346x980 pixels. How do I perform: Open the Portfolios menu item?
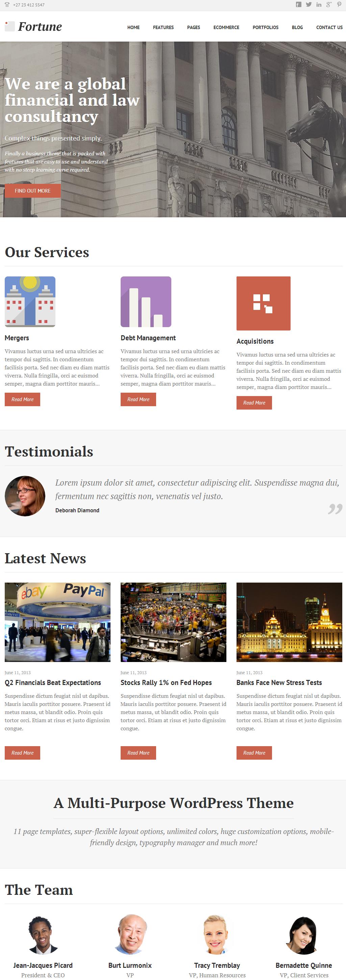pyautogui.click(x=265, y=27)
